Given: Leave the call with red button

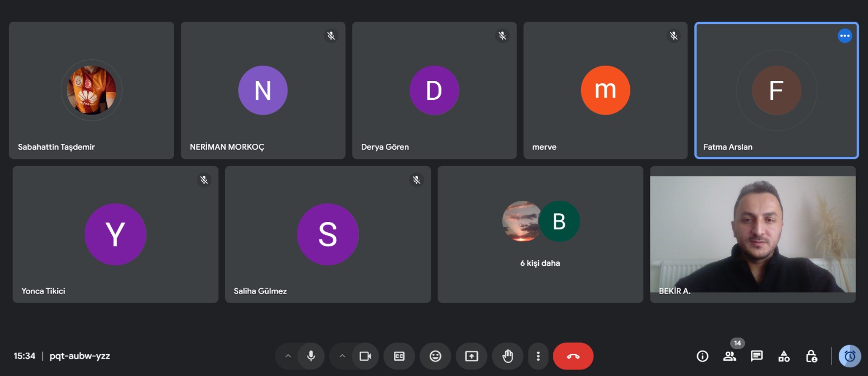Looking at the screenshot, I should coord(573,356).
